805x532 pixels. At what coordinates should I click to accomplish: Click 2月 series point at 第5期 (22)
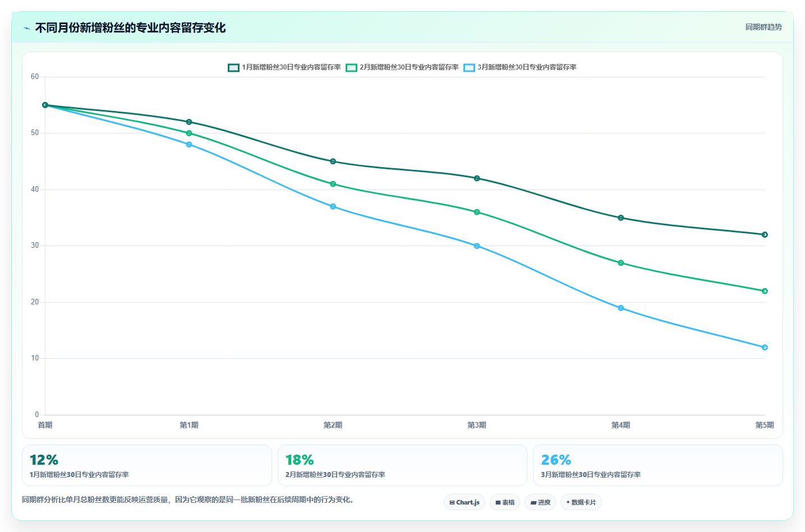(x=765, y=291)
